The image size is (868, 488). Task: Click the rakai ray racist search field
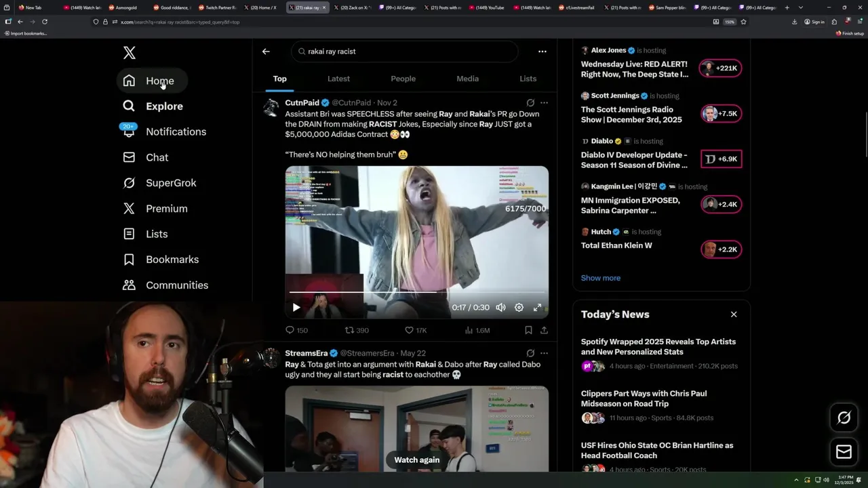tap(405, 52)
